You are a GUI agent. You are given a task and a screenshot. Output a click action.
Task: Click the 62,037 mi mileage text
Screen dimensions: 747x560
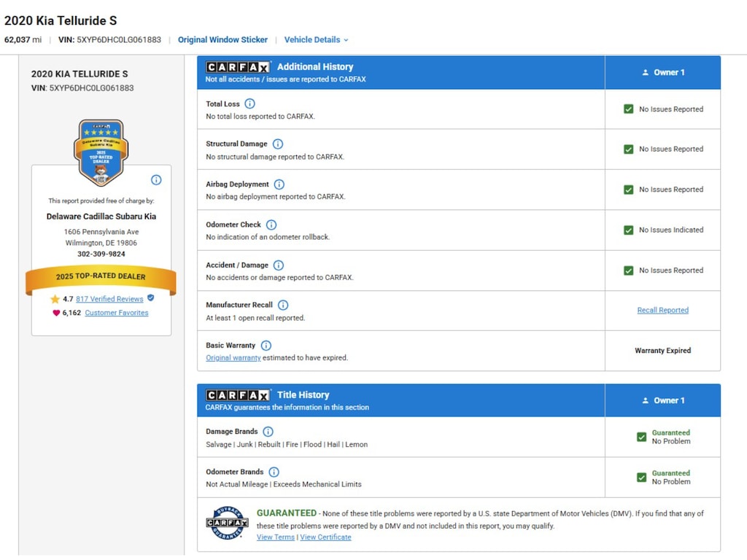(x=23, y=40)
